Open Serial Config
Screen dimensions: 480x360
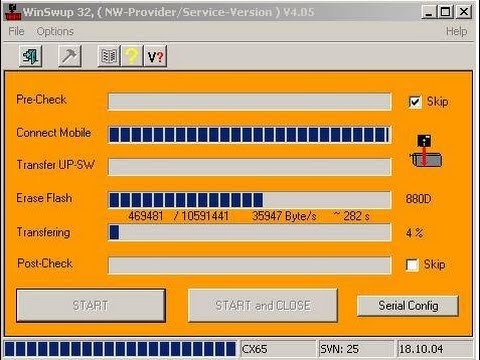(408, 306)
